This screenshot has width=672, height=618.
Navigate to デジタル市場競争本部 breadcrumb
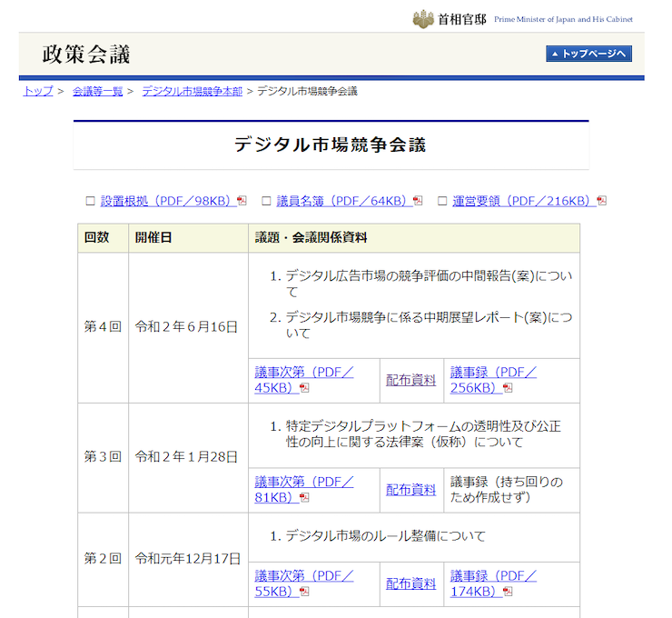tap(192, 91)
